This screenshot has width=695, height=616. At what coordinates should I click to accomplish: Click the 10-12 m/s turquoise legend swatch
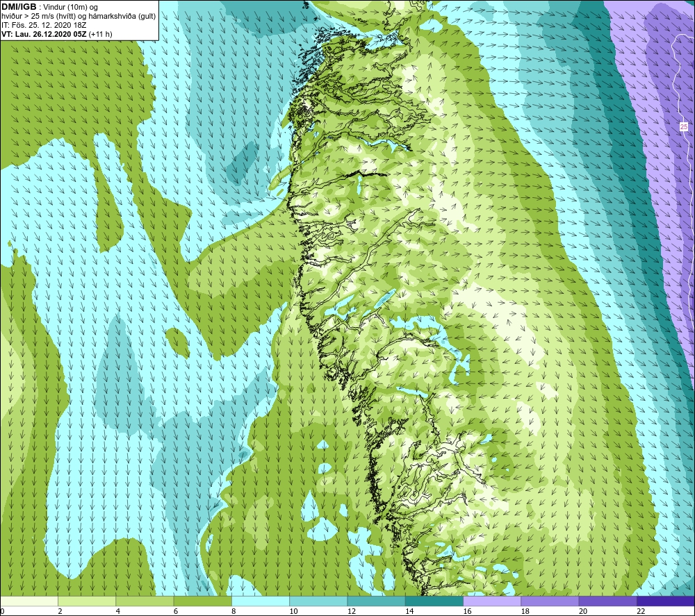pos(318,601)
